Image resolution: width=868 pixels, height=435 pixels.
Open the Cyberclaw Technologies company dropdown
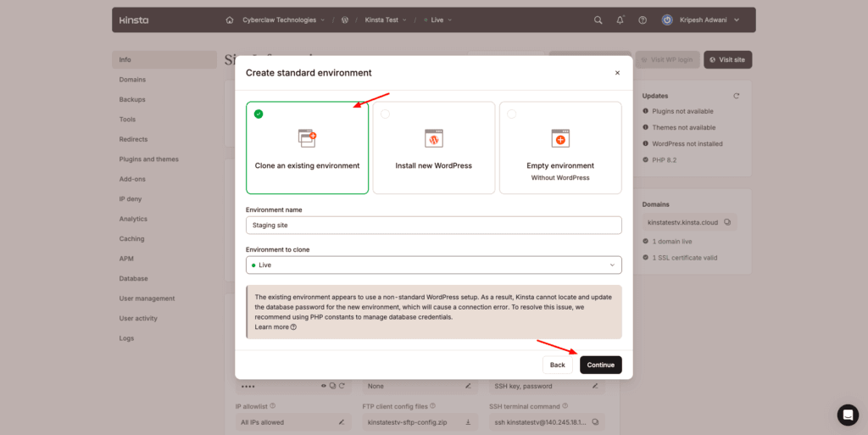pyautogui.click(x=283, y=20)
